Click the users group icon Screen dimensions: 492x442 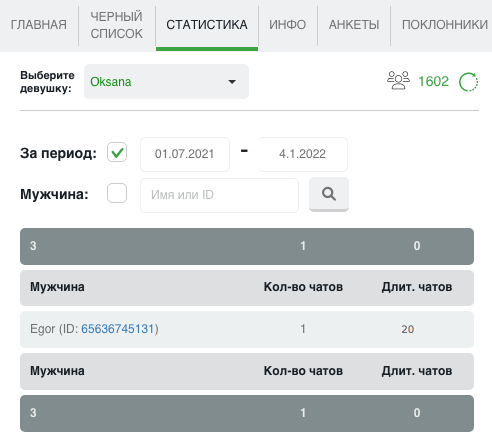pos(398,80)
